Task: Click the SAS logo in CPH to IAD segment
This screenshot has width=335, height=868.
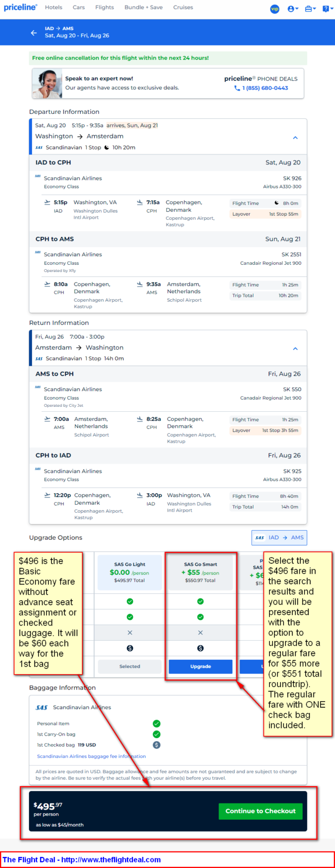Action: point(37,469)
